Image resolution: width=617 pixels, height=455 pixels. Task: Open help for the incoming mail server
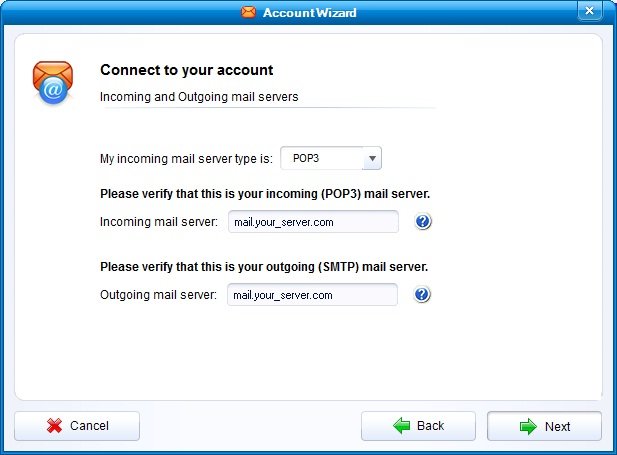[x=423, y=222]
